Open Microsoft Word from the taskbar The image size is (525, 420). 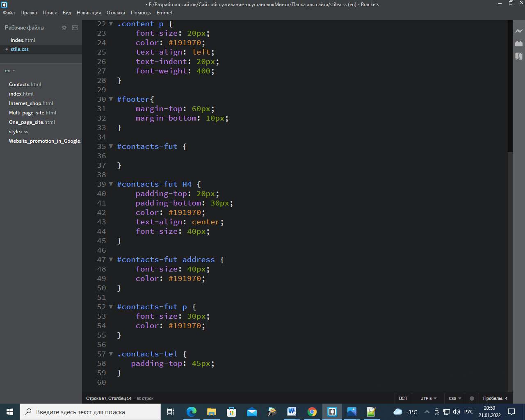pyautogui.click(x=292, y=412)
